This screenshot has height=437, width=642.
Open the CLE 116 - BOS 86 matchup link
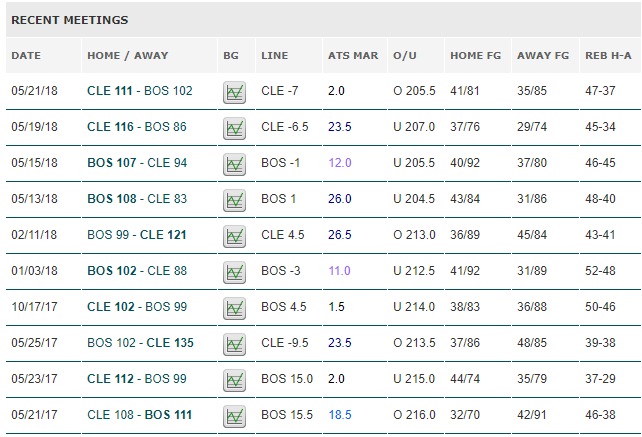pos(137,127)
